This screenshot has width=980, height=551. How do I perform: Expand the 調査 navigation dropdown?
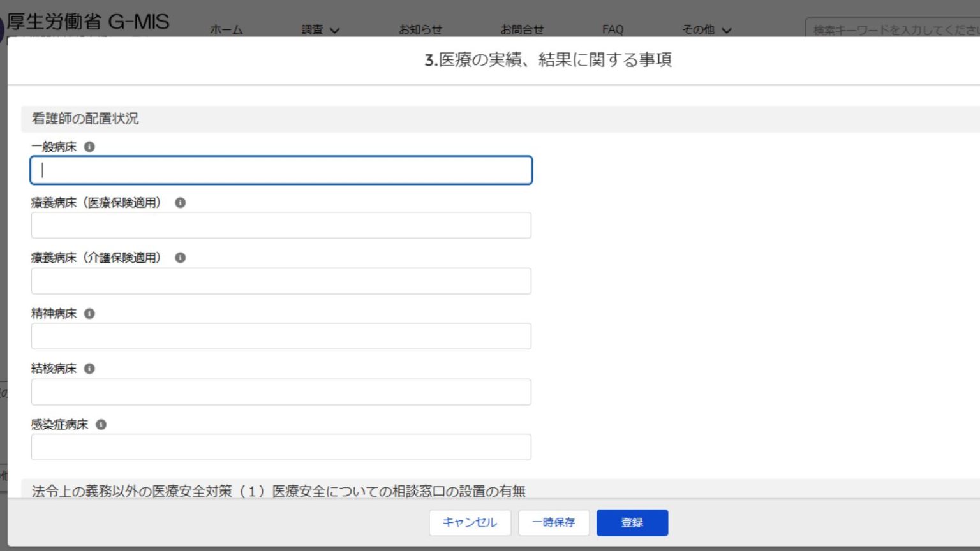tap(318, 29)
